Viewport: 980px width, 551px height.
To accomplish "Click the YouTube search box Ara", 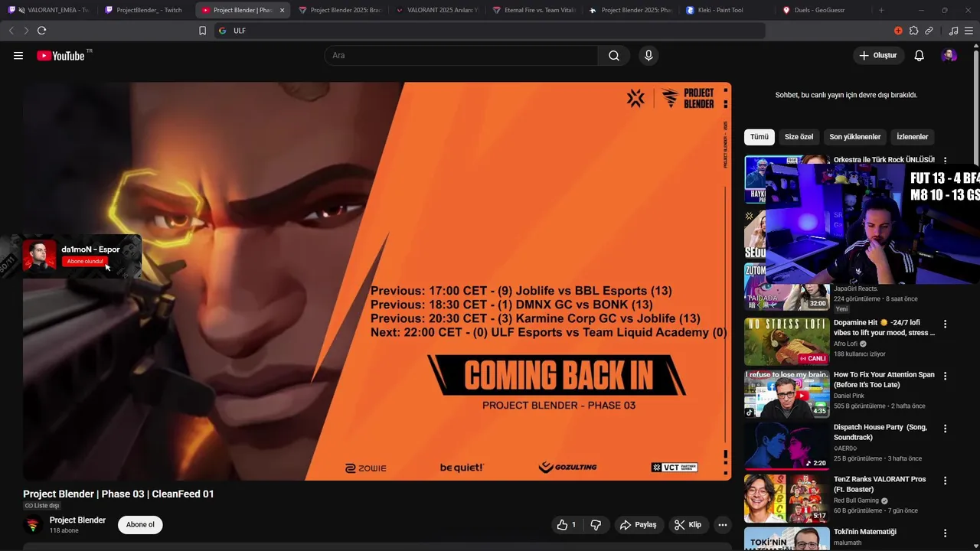I will click(461, 56).
